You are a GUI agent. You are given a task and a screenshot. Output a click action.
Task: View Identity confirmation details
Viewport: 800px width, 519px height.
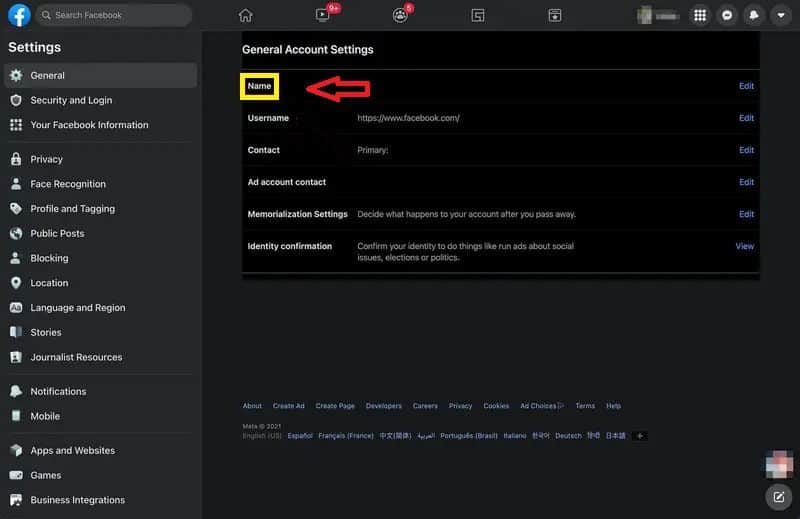coord(744,246)
